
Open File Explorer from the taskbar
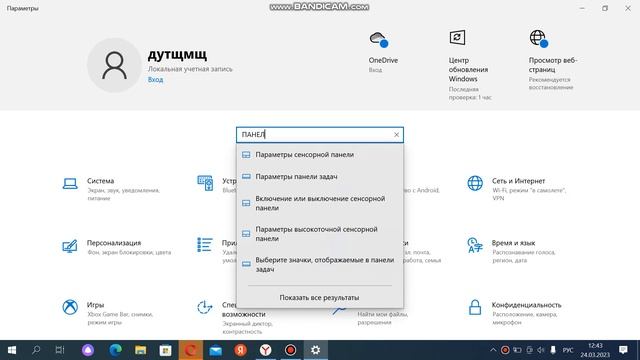(140, 350)
